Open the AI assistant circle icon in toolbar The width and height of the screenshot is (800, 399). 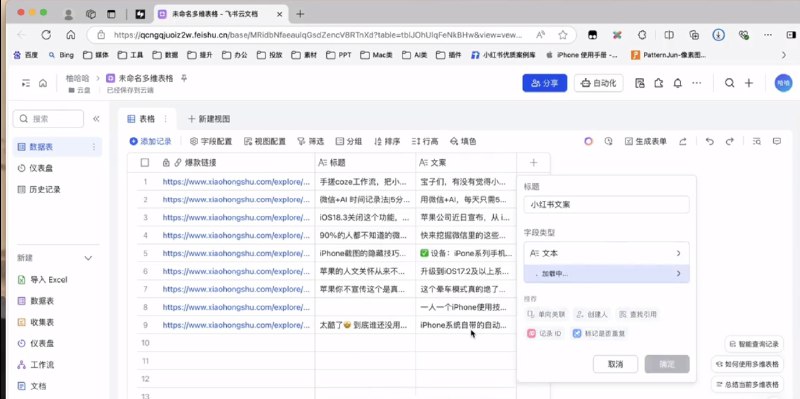tap(589, 141)
